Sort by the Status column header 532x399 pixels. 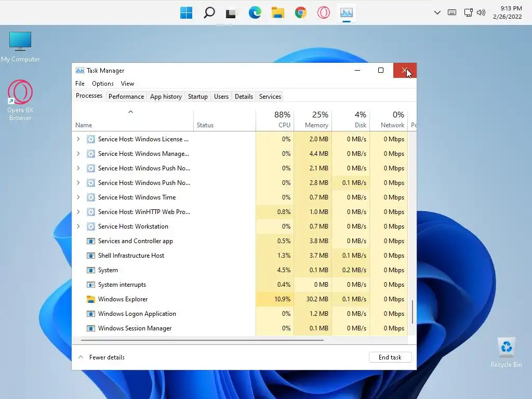pyautogui.click(x=224, y=120)
